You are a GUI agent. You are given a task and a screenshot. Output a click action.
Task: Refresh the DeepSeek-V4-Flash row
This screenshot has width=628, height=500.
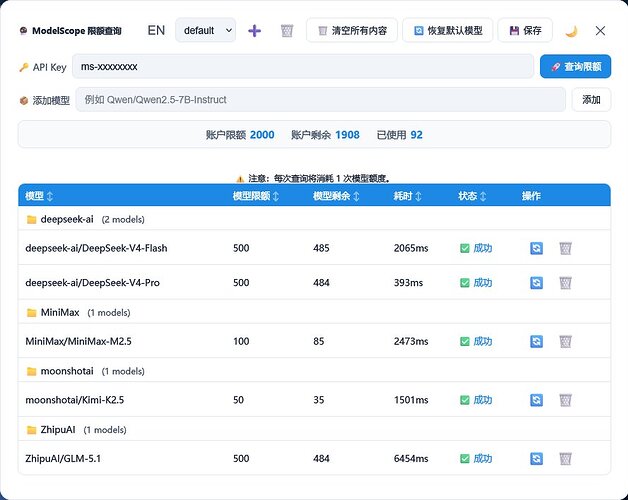(536, 248)
